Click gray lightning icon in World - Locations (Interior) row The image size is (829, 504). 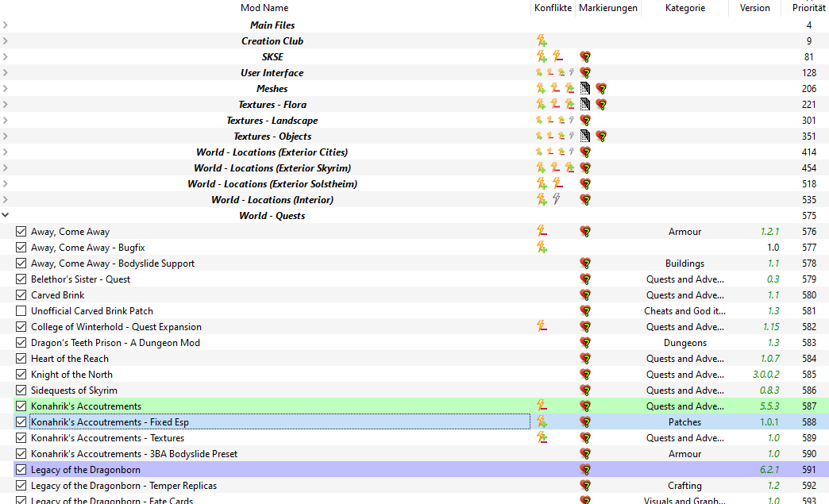point(557,199)
